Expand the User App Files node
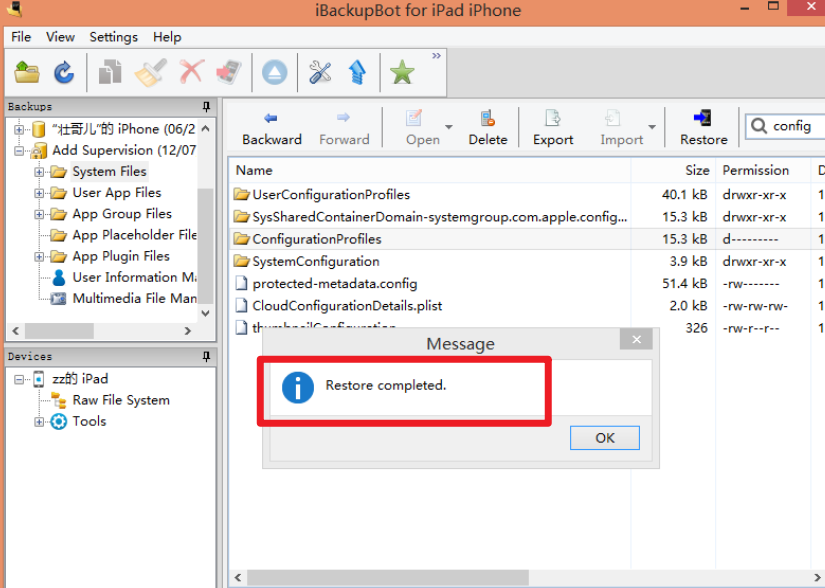 click(39, 193)
